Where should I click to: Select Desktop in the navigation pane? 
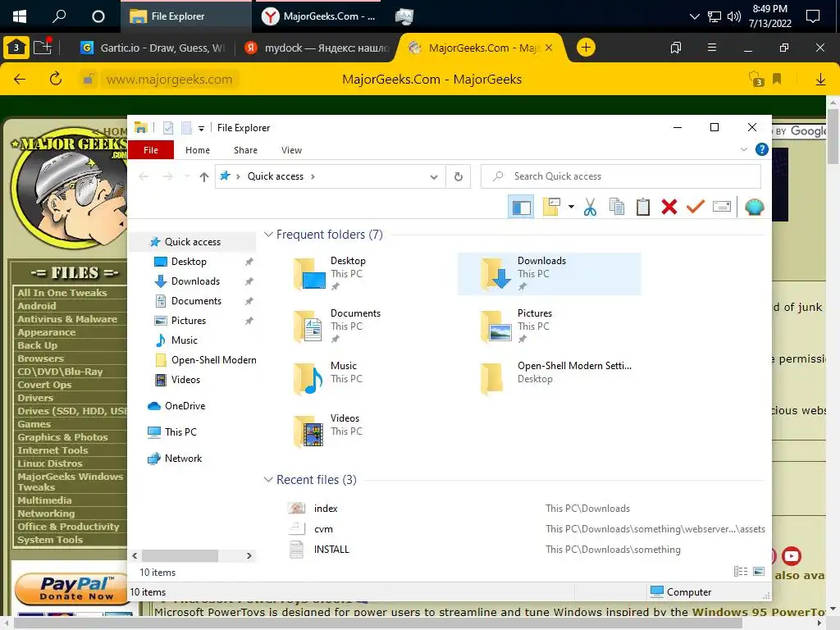pos(189,262)
